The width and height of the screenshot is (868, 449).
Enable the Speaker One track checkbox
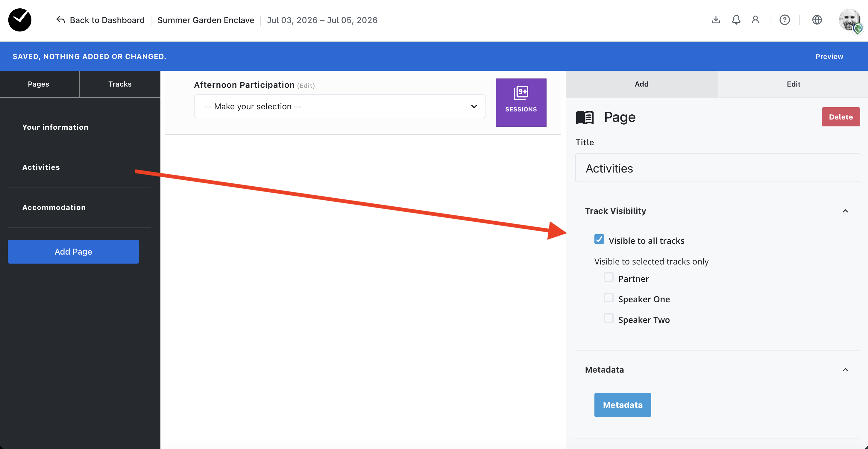tap(608, 298)
